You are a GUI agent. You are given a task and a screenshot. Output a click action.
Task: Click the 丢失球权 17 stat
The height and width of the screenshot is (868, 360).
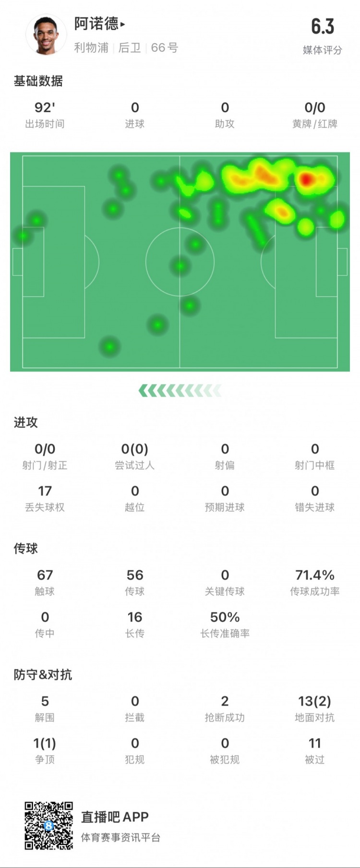(45, 498)
